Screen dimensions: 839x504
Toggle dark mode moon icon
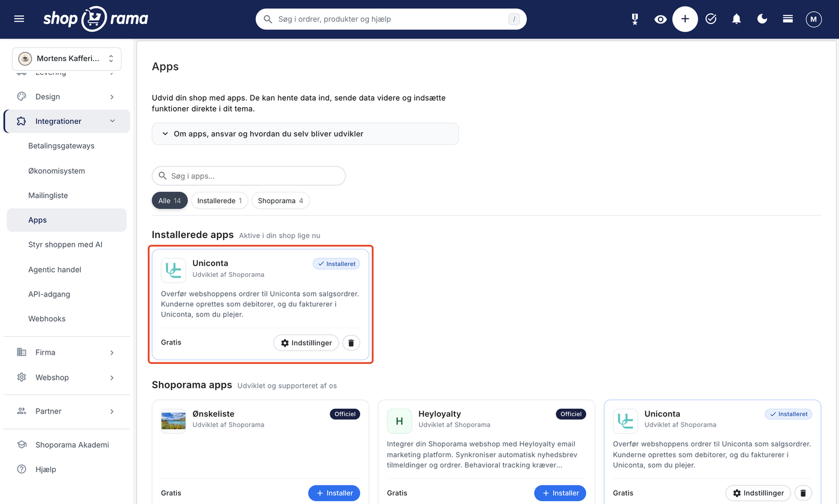(x=762, y=19)
